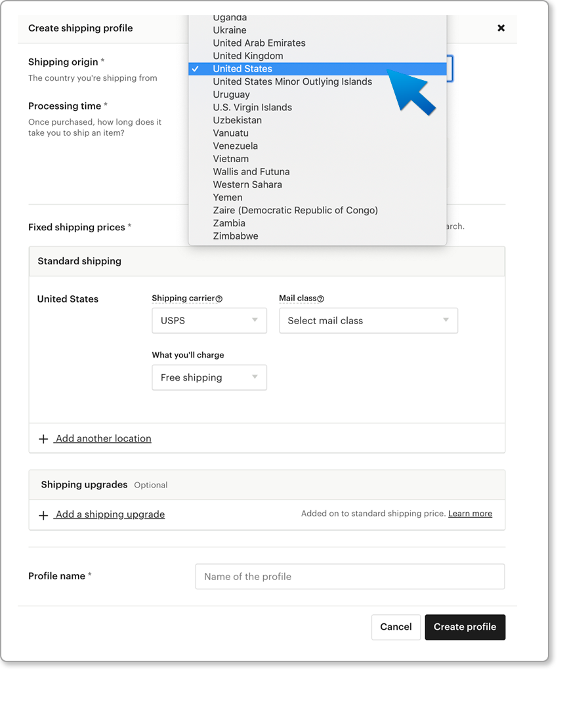Click the Add another location link

pos(102,438)
